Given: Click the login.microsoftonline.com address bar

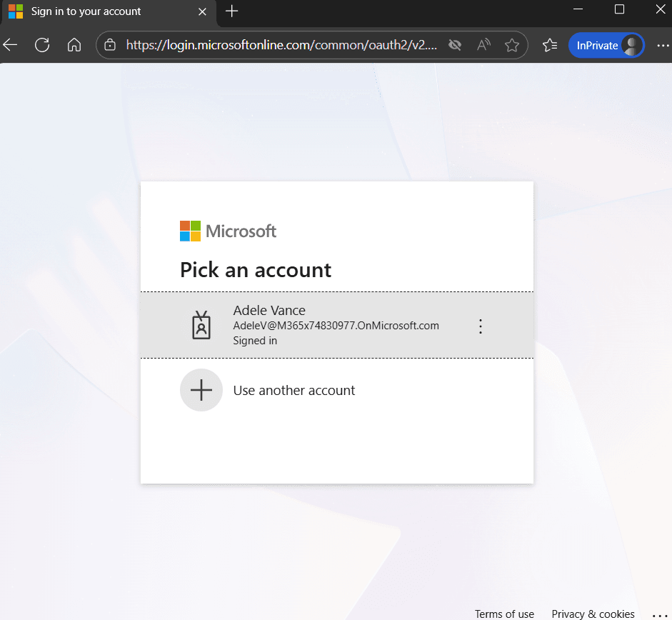Looking at the screenshot, I should [279, 45].
